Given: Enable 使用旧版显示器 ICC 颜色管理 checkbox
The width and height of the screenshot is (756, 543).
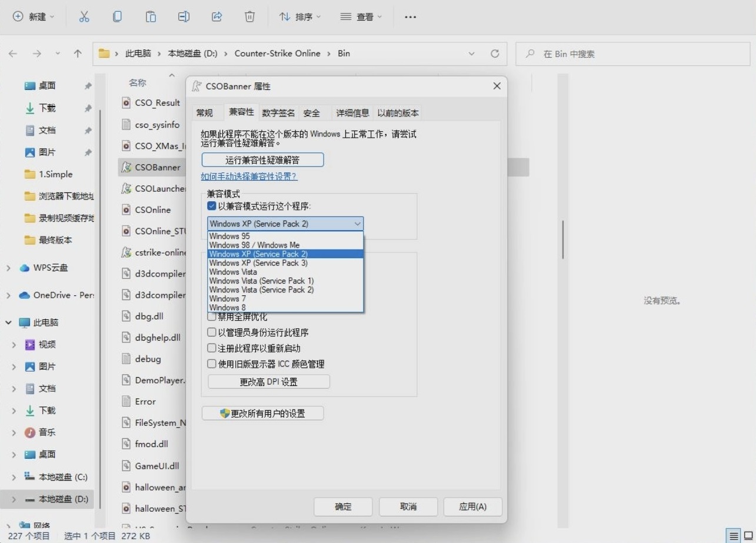Looking at the screenshot, I should tap(212, 364).
